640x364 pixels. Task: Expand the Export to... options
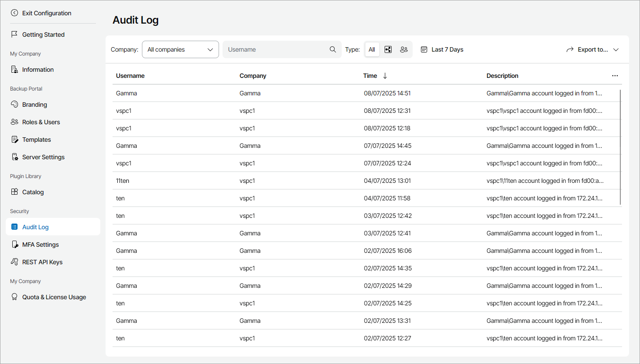click(593, 49)
